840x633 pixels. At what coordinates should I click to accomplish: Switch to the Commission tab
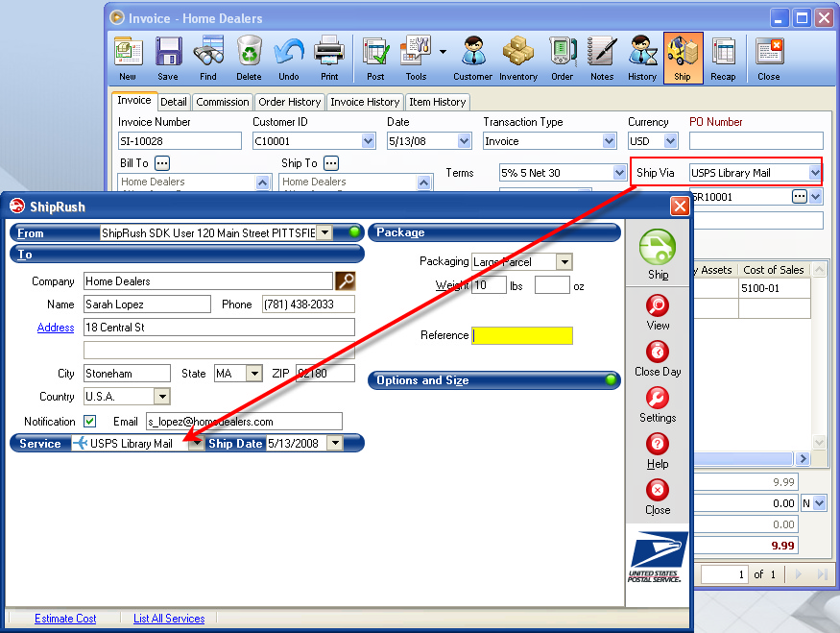click(x=223, y=102)
